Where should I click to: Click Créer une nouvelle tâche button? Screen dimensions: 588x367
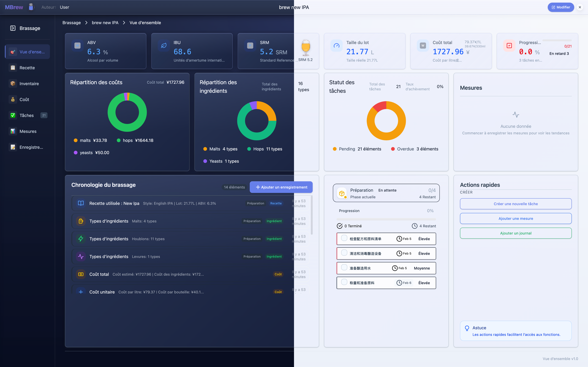tap(515, 204)
